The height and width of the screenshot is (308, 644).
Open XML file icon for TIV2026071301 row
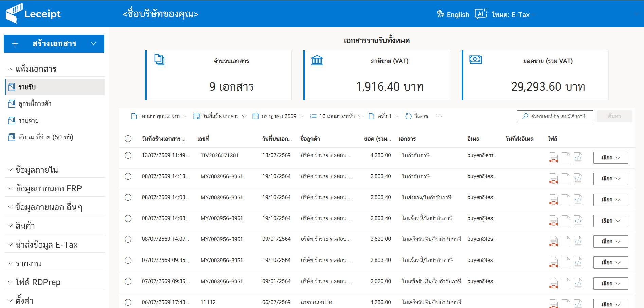[578, 158]
